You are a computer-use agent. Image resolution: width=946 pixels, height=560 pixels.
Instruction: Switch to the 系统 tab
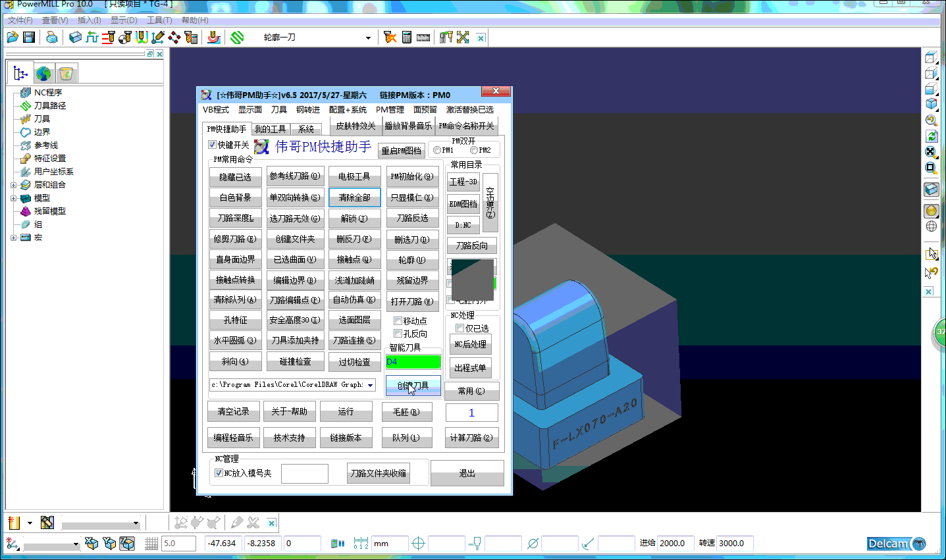point(306,129)
